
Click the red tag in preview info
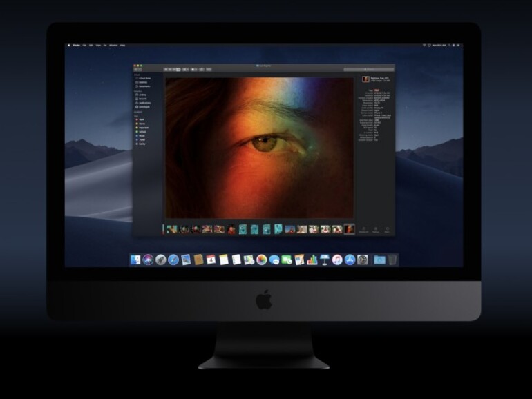click(377, 90)
